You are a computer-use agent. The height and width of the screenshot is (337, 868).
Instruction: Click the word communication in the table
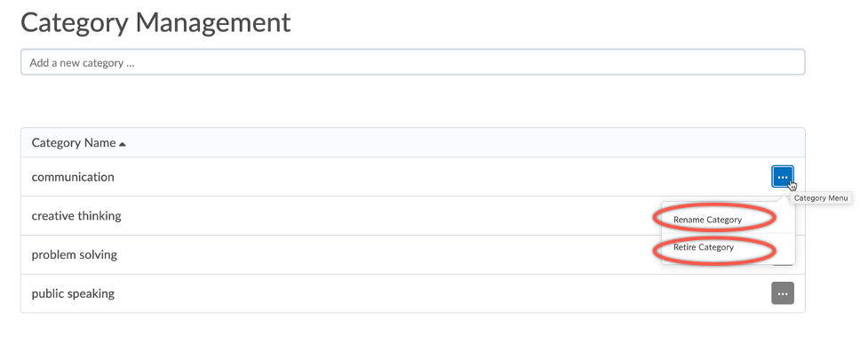click(x=73, y=177)
